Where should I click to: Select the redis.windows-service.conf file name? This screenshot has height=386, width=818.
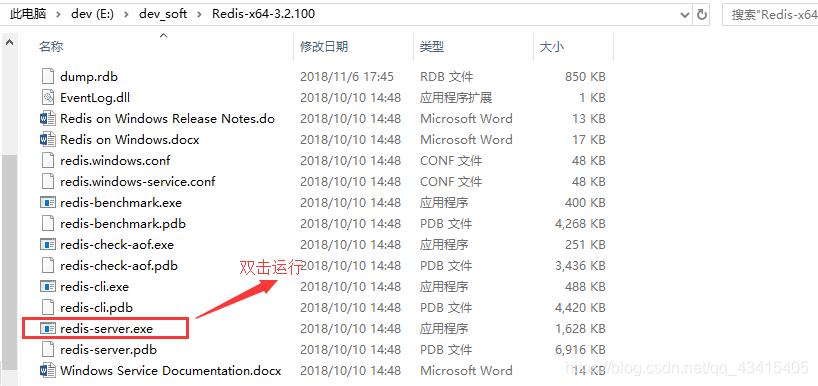pyautogui.click(x=137, y=182)
